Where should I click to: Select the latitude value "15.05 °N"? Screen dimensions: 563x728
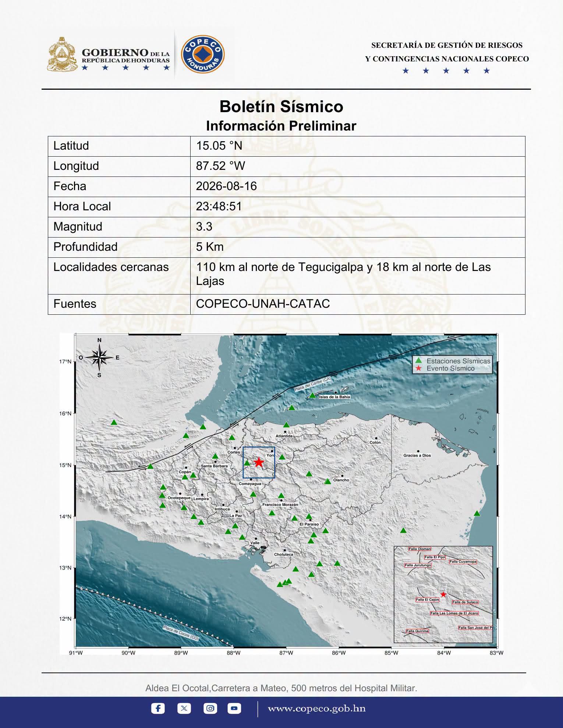pyautogui.click(x=219, y=146)
